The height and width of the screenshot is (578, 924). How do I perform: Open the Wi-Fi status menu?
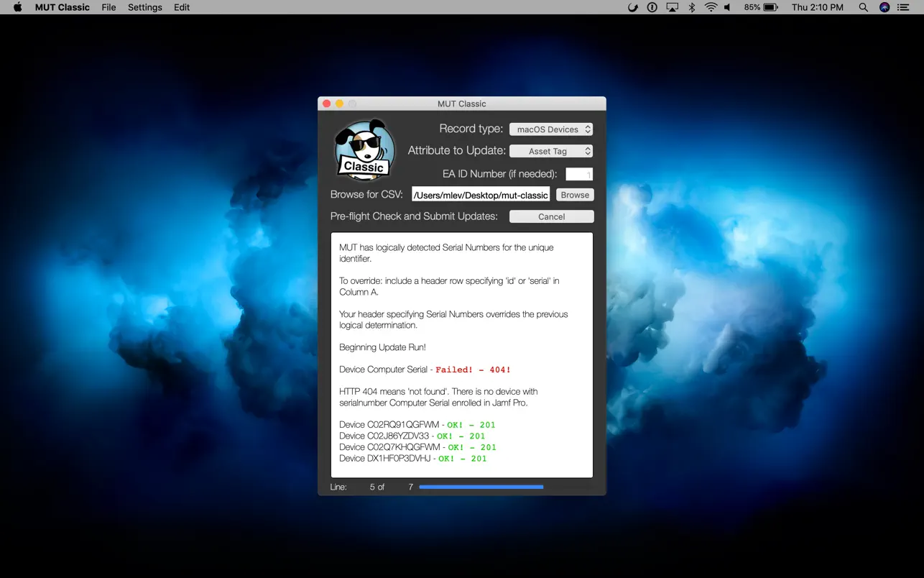pyautogui.click(x=710, y=7)
